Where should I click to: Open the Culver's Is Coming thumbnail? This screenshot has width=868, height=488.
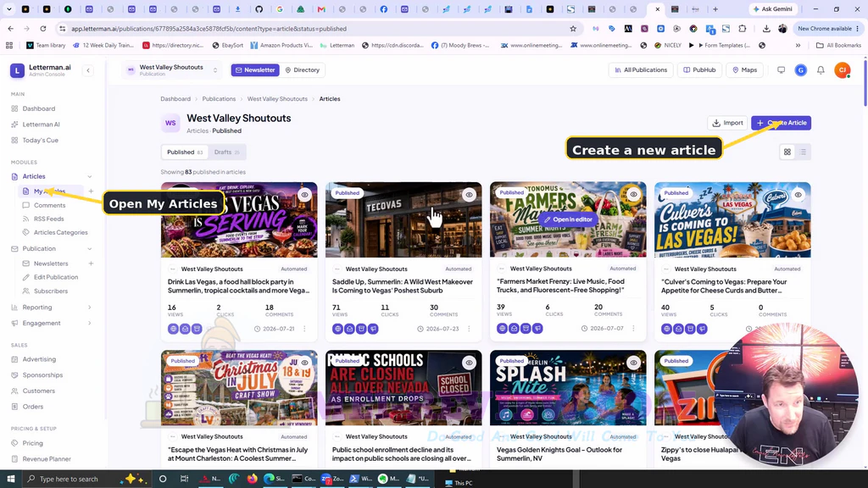(732, 219)
